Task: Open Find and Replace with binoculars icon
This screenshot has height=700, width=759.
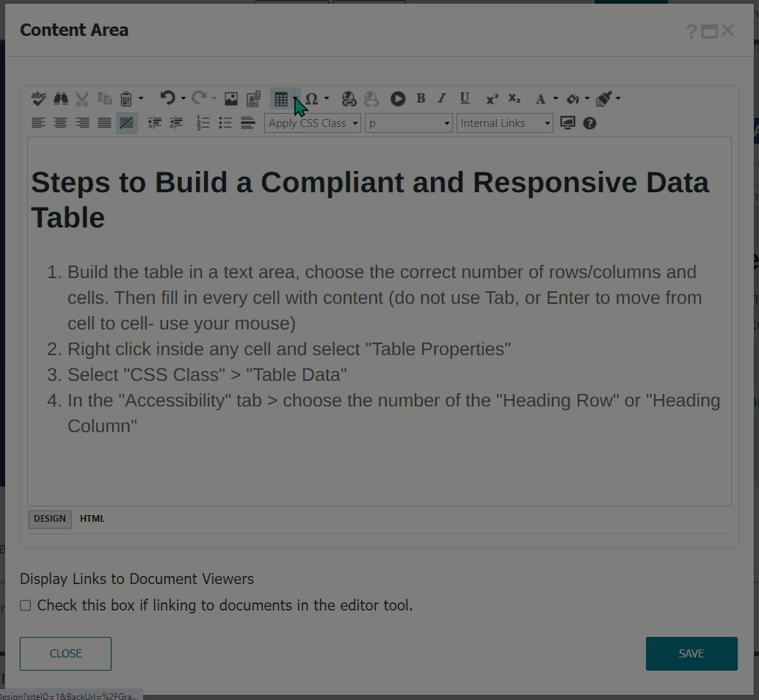Action: tap(60, 98)
